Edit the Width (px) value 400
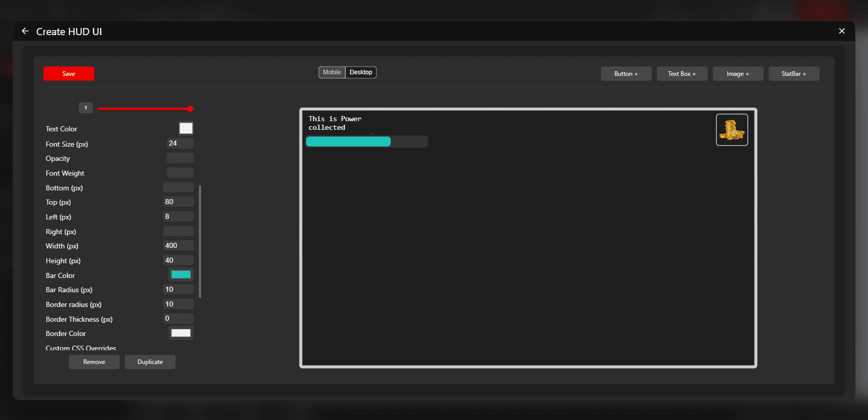Screen dimensions: 868x420 point(178,246)
